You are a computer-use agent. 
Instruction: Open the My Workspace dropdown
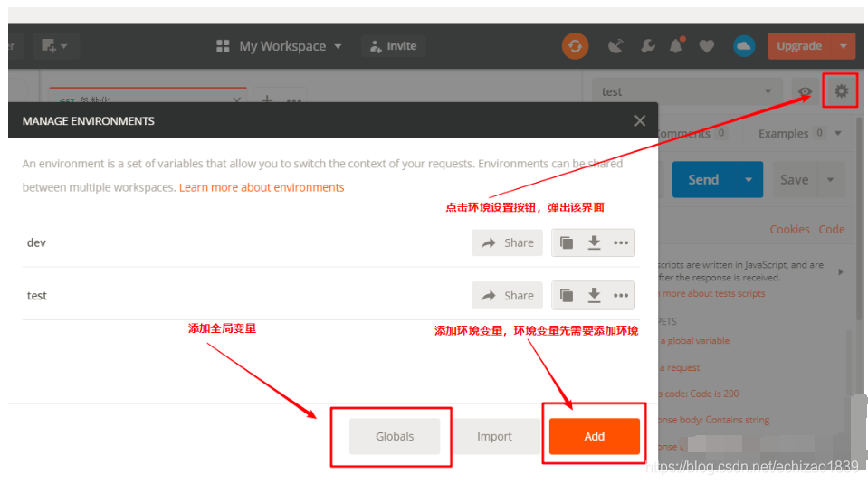(279, 46)
